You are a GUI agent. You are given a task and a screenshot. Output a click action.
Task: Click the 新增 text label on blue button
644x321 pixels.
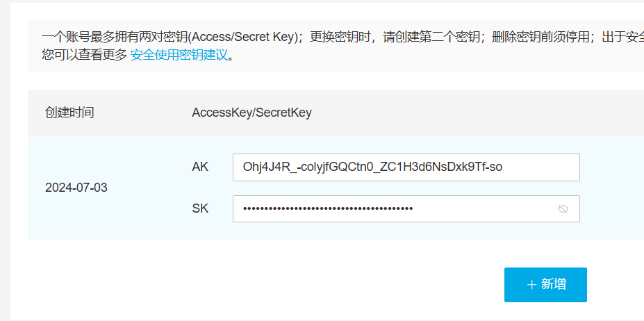point(554,284)
